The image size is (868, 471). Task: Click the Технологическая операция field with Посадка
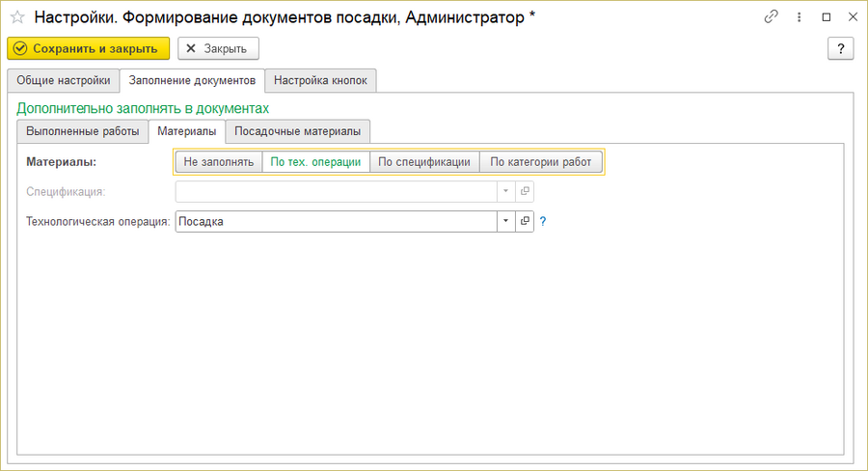coord(336,221)
